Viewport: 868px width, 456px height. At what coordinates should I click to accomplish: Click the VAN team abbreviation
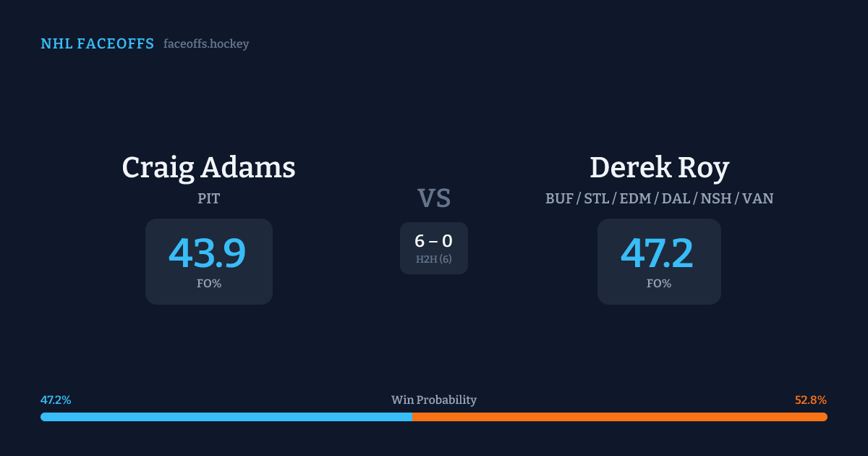pyautogui.click(x=757, y=198)
